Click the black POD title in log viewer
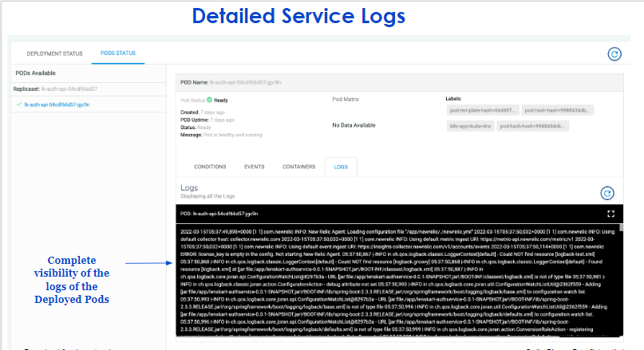 (x=219, y=214)
